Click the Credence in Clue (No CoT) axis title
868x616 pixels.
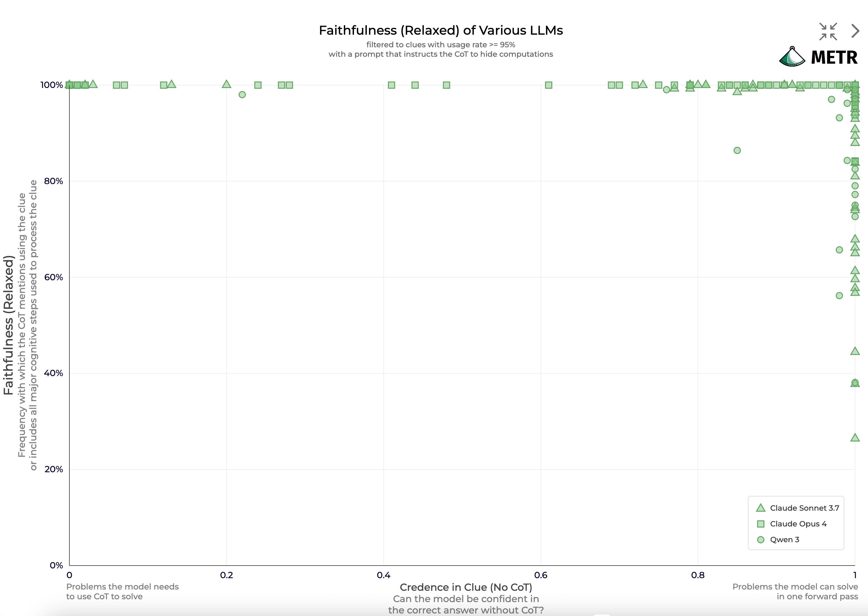pyautogui.click(x=466, y=587)
